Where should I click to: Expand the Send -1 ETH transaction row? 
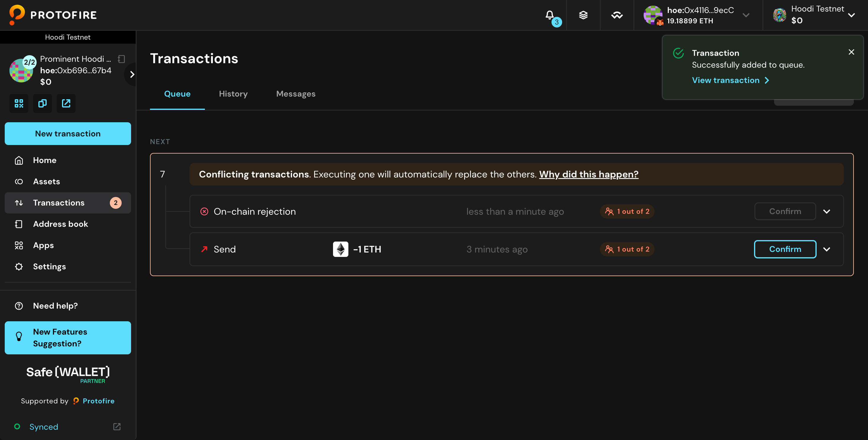(x=827, y=249)
